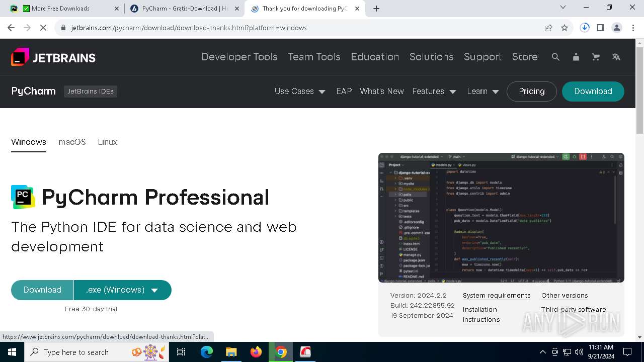This screenshot has width=644, height=362.
Task: Go back with browser back arrow
Action: (11, 28)
